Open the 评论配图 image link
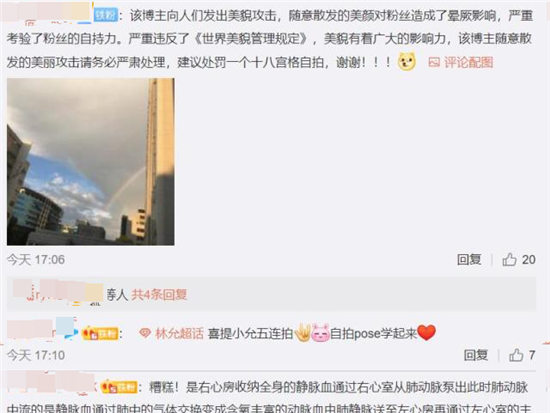The height and width of the screenshot is (413, 550). click(469, 62)
